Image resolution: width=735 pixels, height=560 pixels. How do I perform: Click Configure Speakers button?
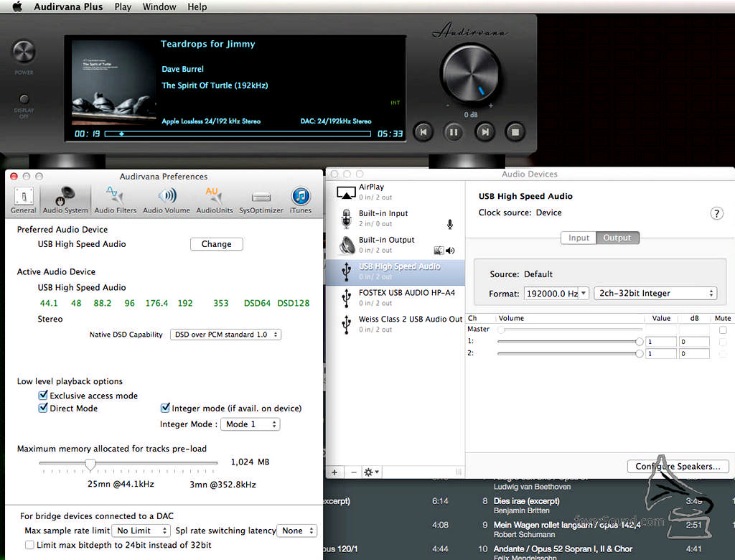coord(678,466)
